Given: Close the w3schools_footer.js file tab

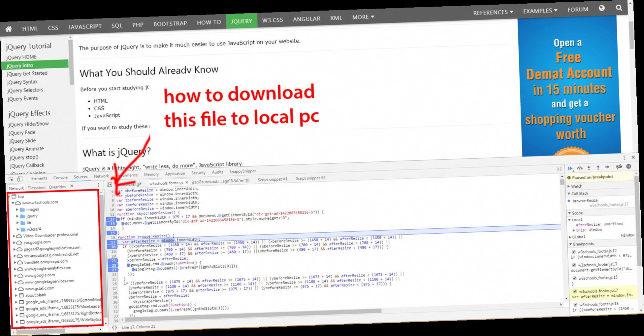Looking at the screenshot, I should [x=187, y=182].
